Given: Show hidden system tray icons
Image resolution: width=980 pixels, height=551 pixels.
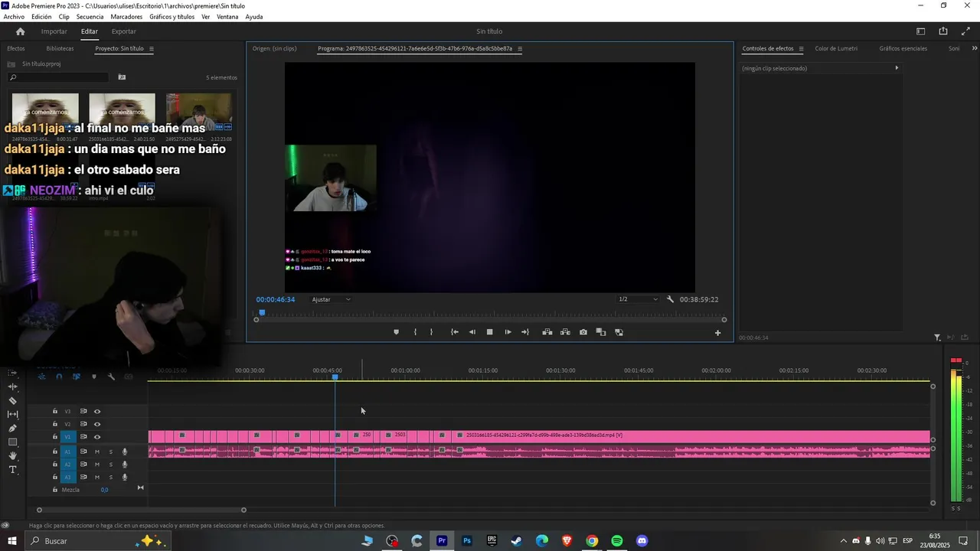Looking at the screenshot, I should click(844, 541).
